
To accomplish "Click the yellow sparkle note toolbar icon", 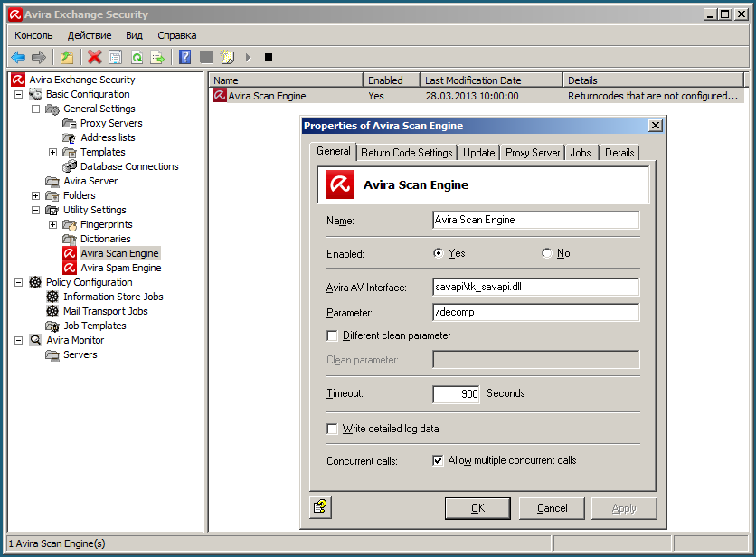I will 227,57.
